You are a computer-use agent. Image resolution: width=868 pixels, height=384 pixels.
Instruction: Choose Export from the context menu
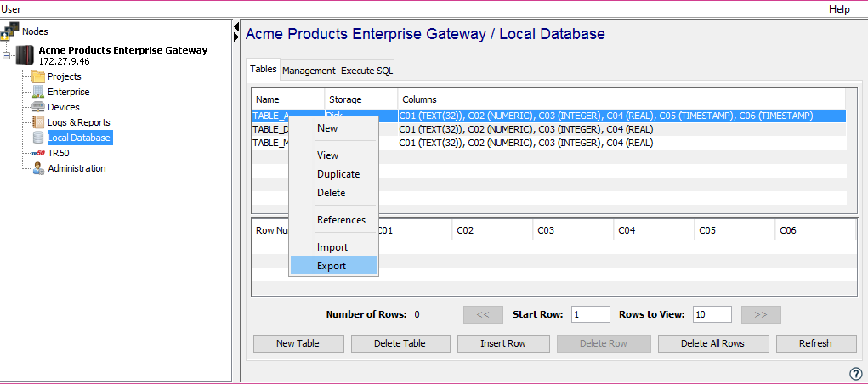332,266
